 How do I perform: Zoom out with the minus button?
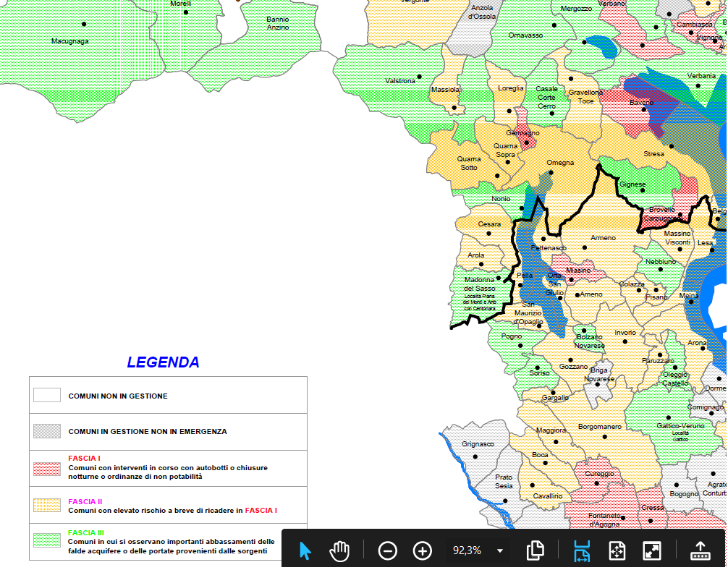pos(388,551)
